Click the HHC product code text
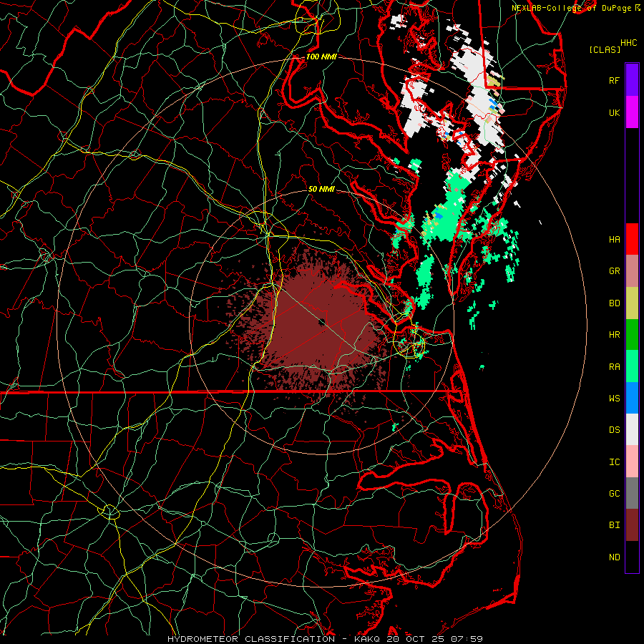644x644 pixels. (629, 43)
